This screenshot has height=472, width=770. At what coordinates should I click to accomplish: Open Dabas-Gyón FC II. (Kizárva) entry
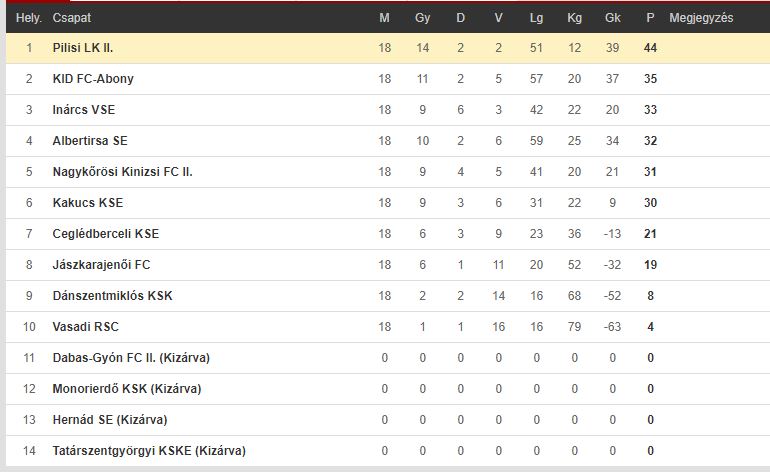coord(131,357)
